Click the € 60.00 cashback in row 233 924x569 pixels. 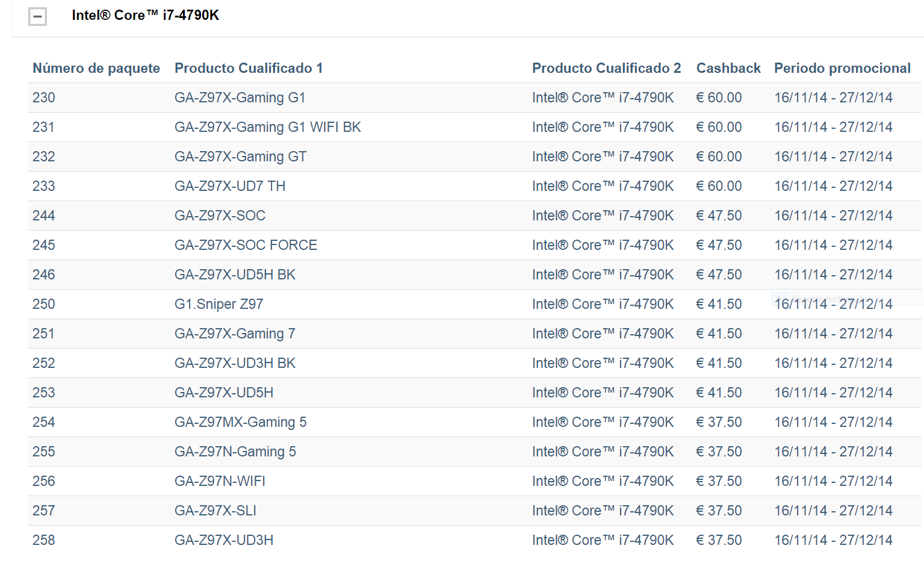[x=719, y=186]
